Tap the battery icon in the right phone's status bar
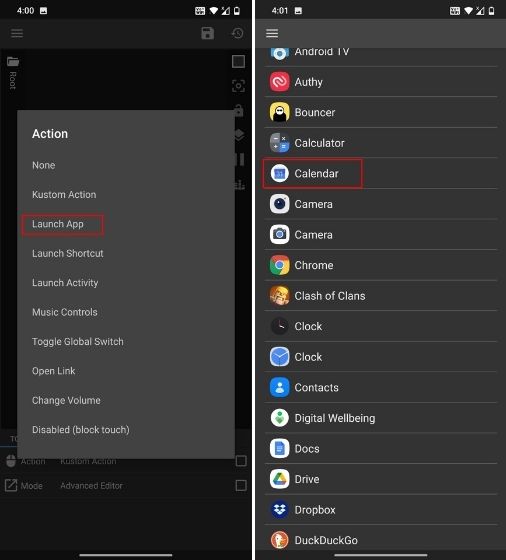This screenshot has height=560, width=506. [491, 11]
